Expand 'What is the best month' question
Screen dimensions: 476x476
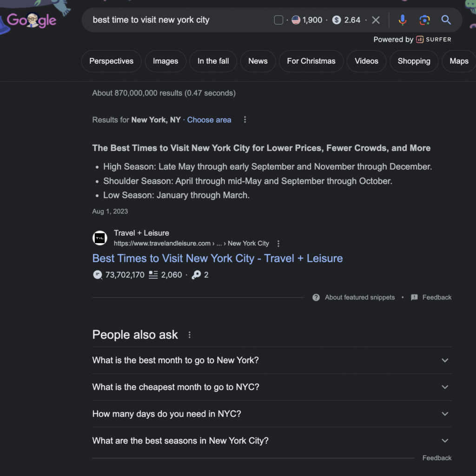pos(445,360)
